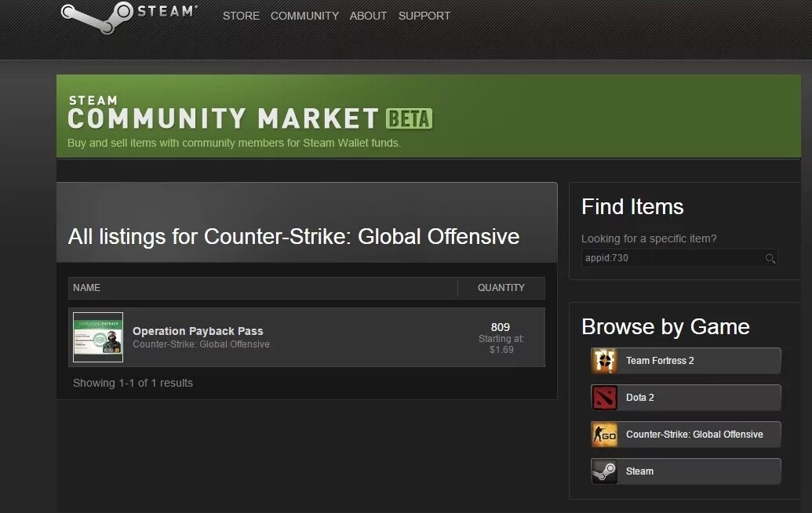Click the QUANTITY column header
Screen dimensions: 812x513
pos(501,287)
